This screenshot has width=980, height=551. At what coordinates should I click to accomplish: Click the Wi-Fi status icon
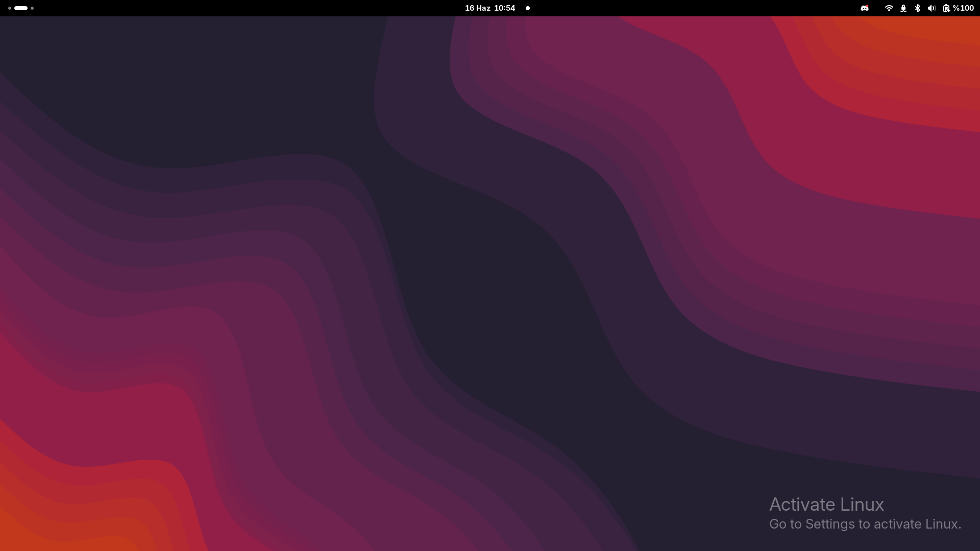tap(889, 8)
